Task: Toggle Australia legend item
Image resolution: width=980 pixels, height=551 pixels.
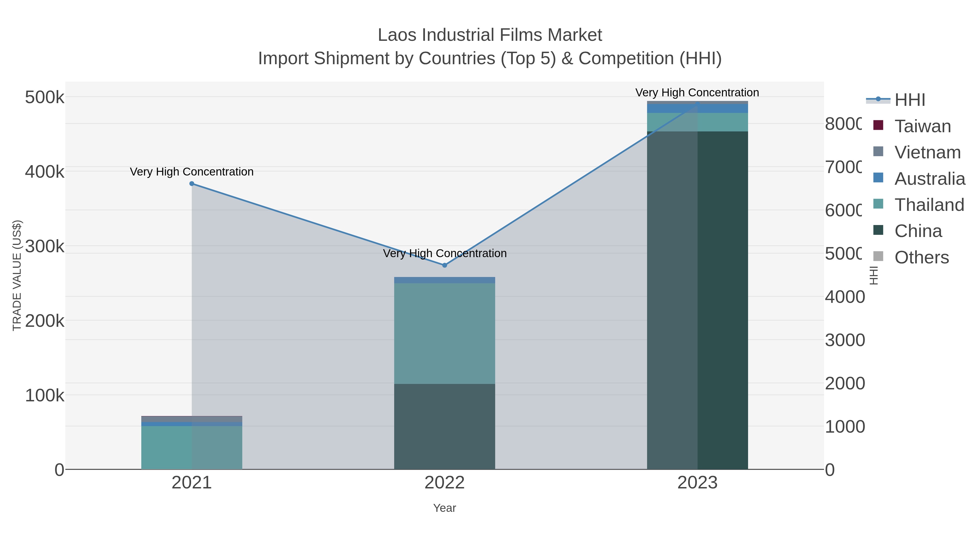Action: (x=920, y=179)
